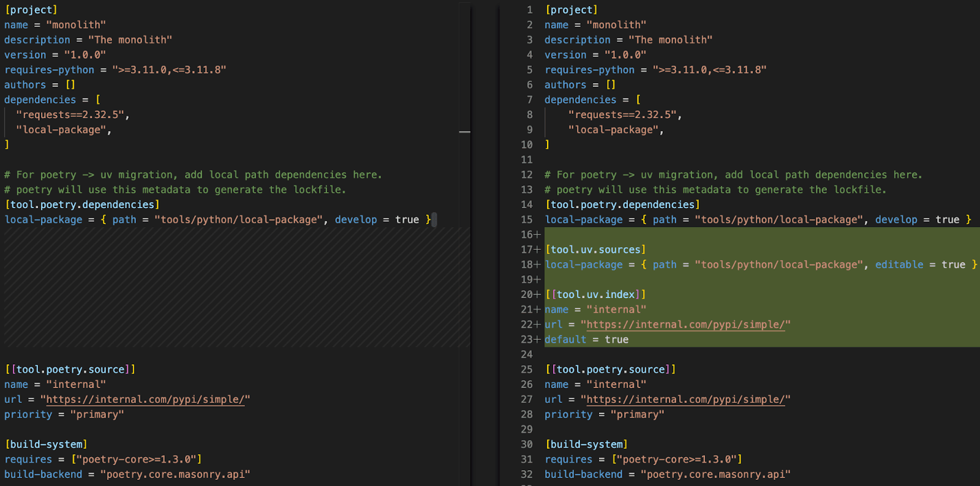
Task: Click the build-backend key in the left pane
Action: tap(43, 474)
